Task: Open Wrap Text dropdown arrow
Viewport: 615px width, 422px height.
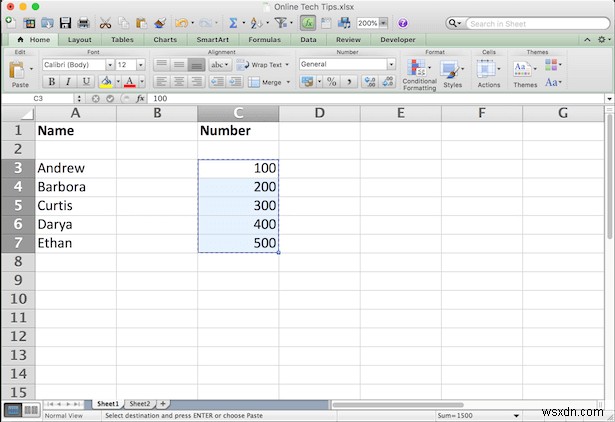Action: [287, 65]
